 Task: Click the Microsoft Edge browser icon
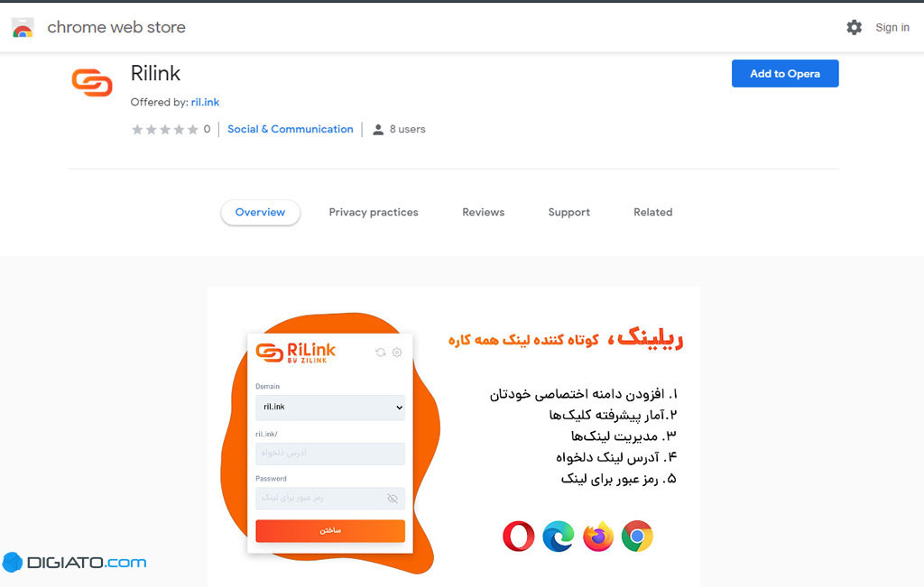[558, 537]
